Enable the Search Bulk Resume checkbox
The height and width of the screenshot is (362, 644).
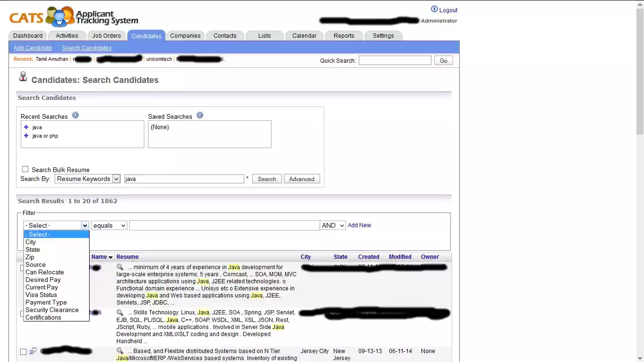click(25, 169)
